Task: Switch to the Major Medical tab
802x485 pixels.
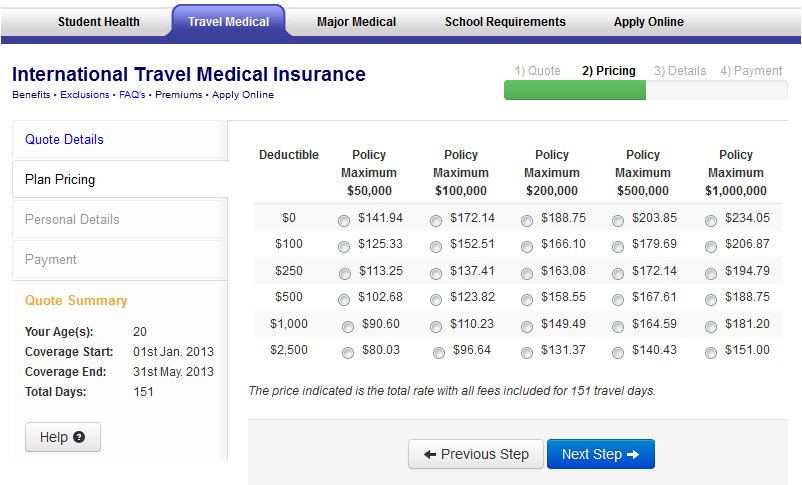Action: click(x=356, y=22)
